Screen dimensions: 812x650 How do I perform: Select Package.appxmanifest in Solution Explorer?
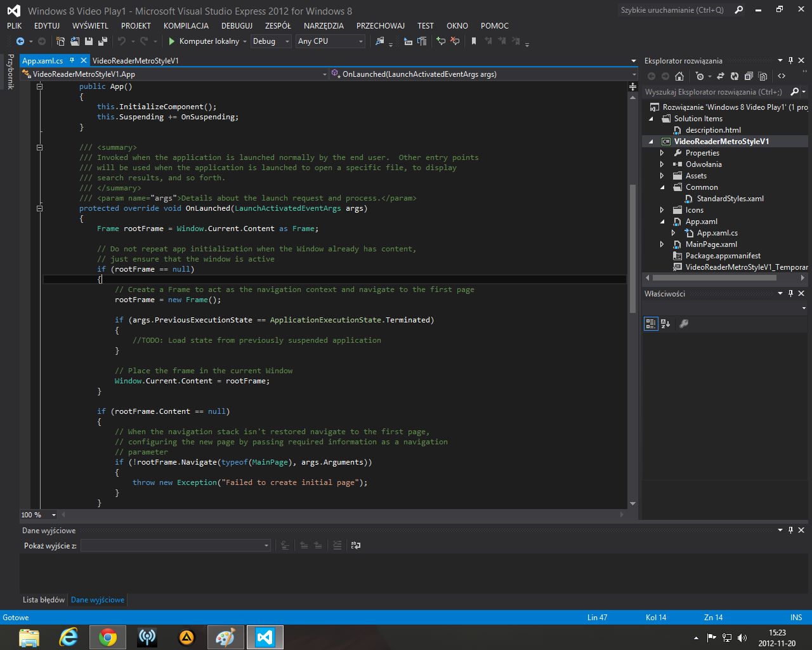(723, 256)
